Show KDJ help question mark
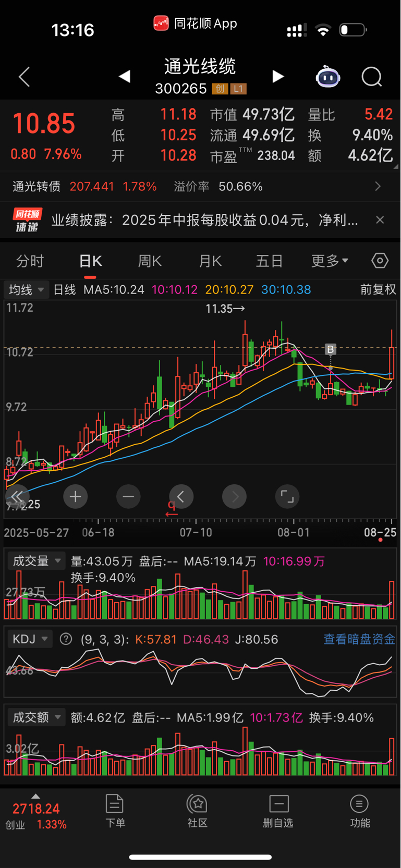Viewport: 401px width, 868px height. pyautogui.click(x=66, y=639)
